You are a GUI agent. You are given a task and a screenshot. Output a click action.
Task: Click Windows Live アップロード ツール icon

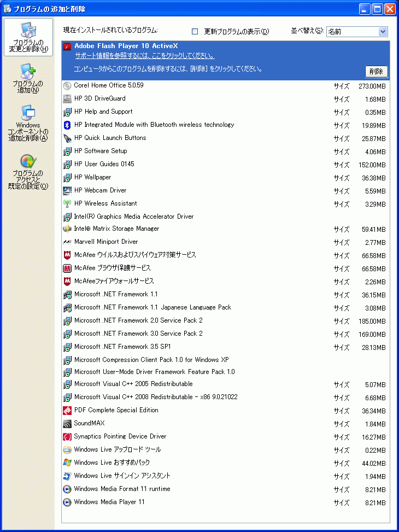[x=67, y=450]
